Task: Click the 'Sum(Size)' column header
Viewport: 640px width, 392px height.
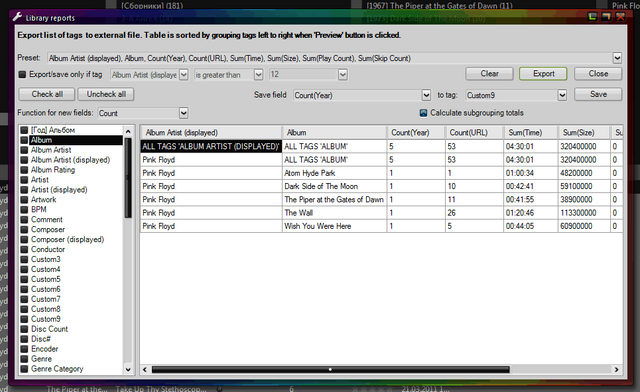Action: click(x=584, y=133)
